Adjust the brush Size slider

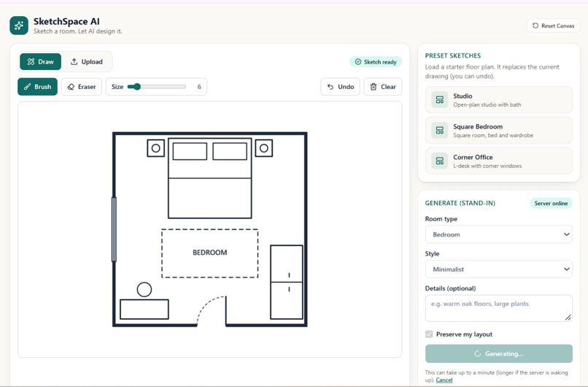click(156, 87)
